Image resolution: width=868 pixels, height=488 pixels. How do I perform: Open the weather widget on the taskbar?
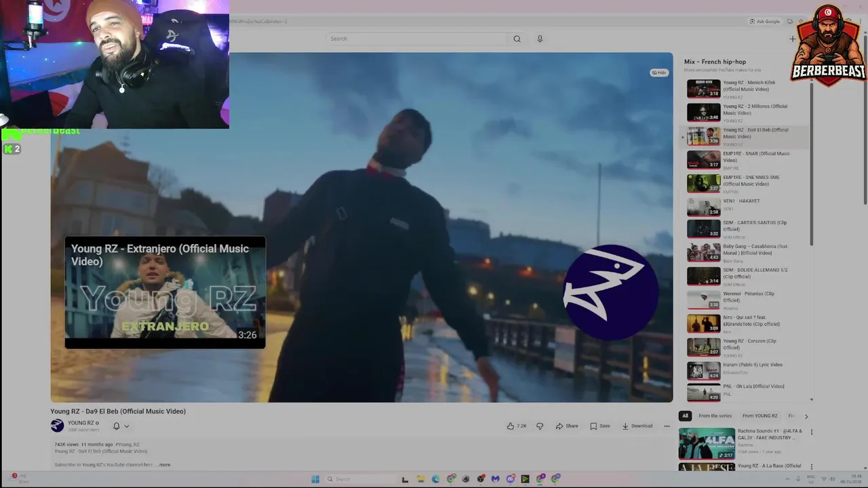[x=19, y=479]
